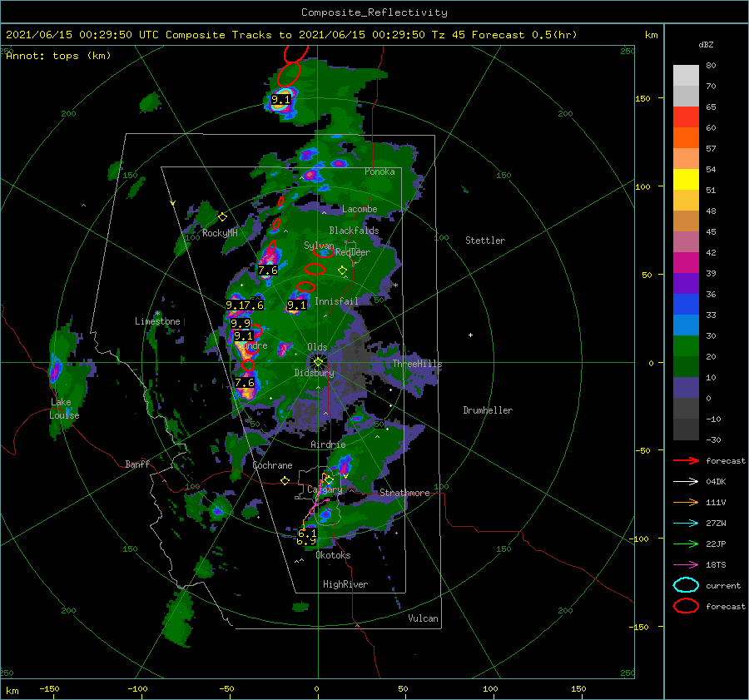Click the 'Annot: tops (km)' annotation text

(x=58, y=56)
